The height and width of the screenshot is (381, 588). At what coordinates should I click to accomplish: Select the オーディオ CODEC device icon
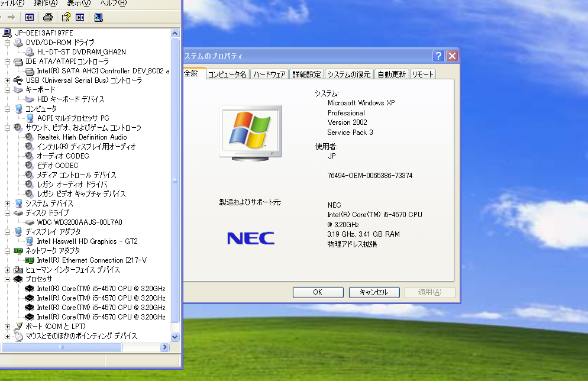coord(30,156)
